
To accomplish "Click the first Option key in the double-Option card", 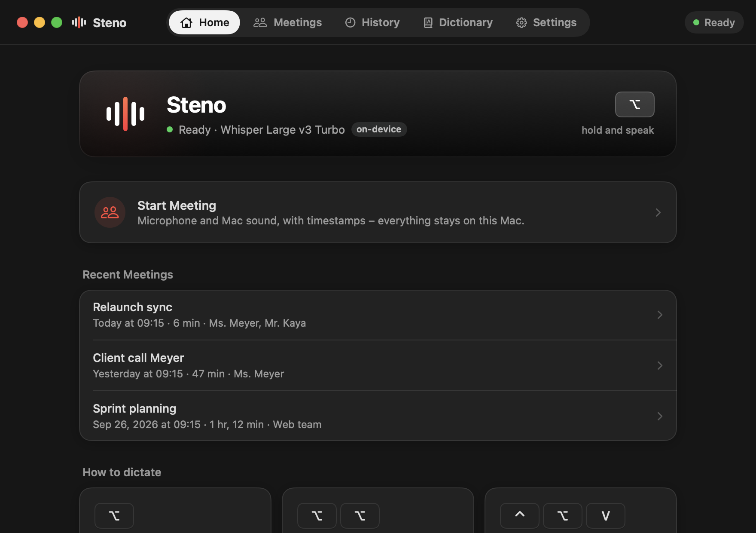I will [x=317, y=516].
